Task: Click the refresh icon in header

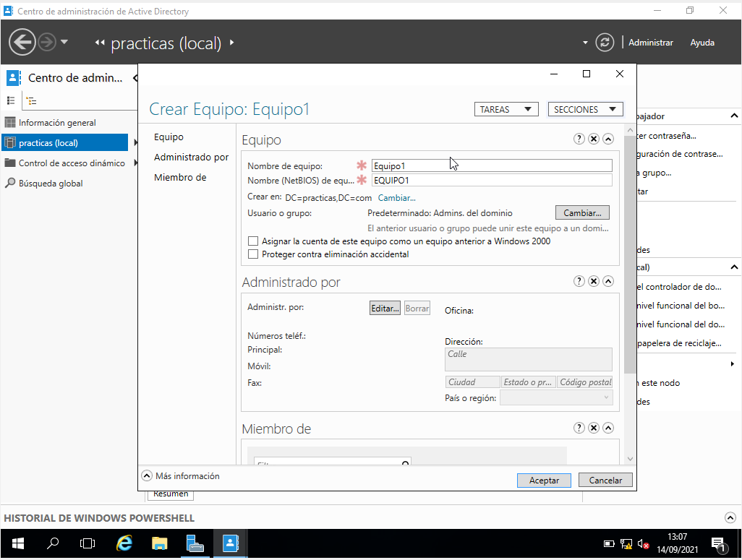Action: [605, 43]
